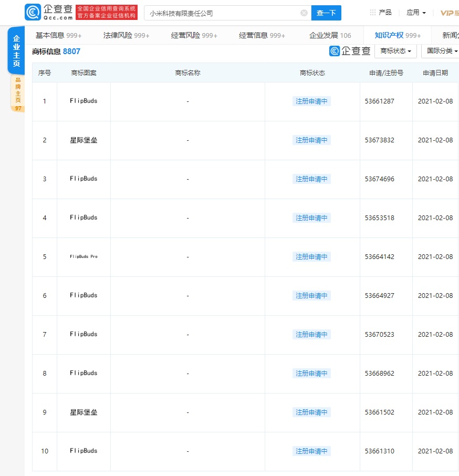
Task: Select registration number 53661287
Action: pyautogui.click(x=380, y=101)
